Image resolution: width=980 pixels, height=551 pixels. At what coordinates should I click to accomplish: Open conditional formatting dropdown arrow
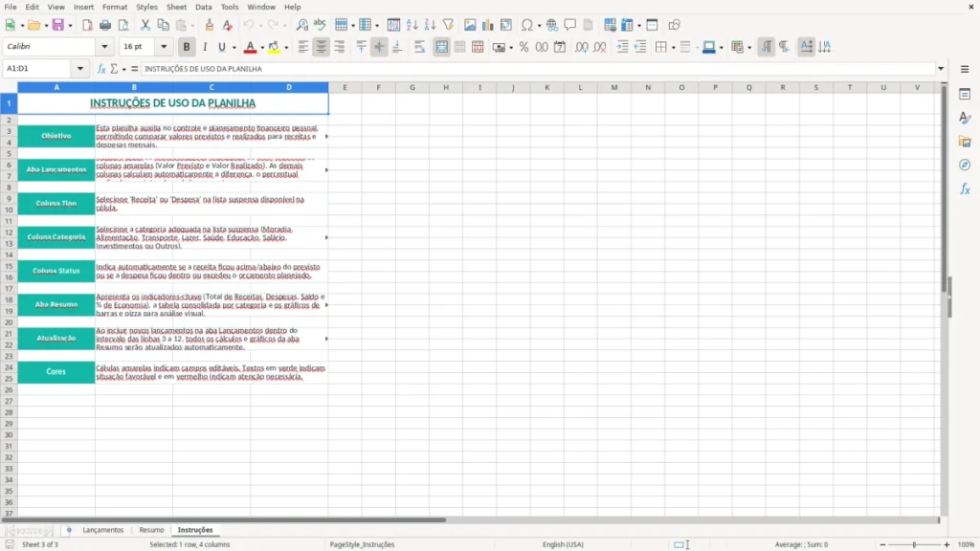tap(749, 48)
